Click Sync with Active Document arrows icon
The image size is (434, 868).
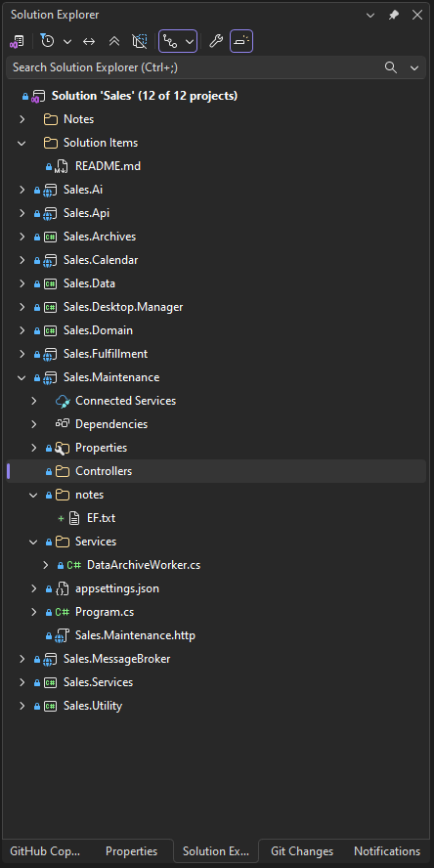pyautogui.click(x=89, y=41)
